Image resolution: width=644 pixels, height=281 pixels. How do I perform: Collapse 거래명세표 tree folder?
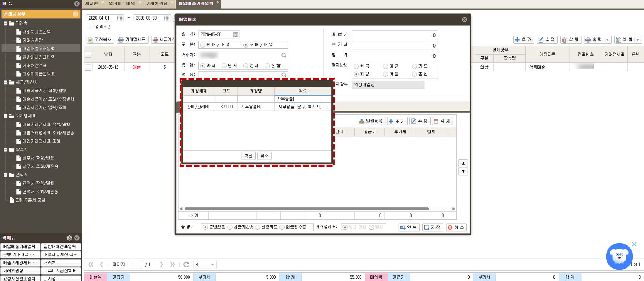click(5, 116)
